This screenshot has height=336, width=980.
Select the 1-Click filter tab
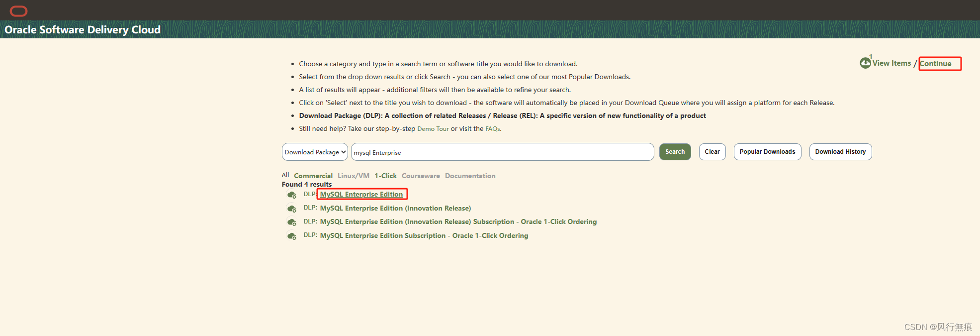385,176
